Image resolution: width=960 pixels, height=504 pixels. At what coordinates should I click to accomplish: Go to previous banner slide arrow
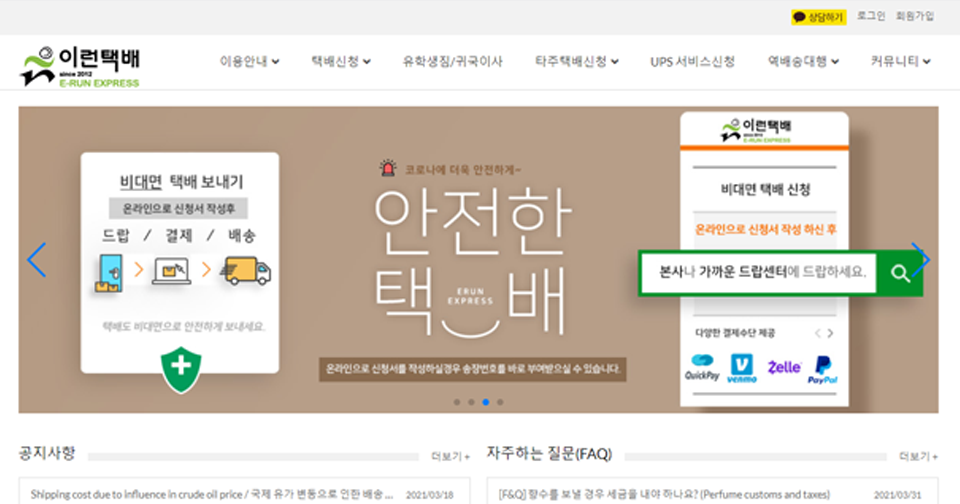37,260
